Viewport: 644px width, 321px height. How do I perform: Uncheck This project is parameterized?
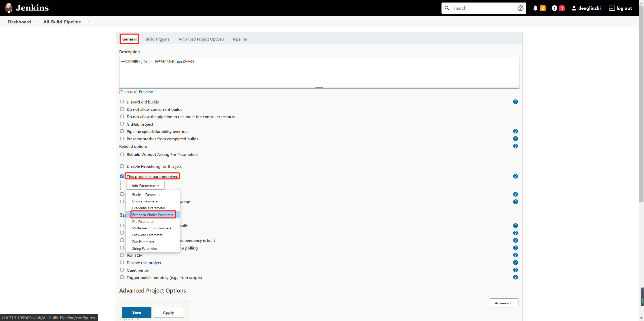[122, 176]
